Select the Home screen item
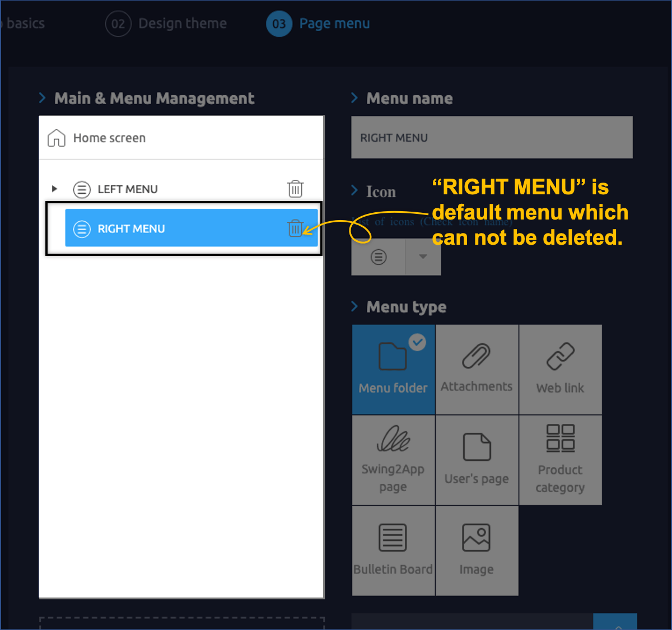672x630 pixels. pos(109,138)
